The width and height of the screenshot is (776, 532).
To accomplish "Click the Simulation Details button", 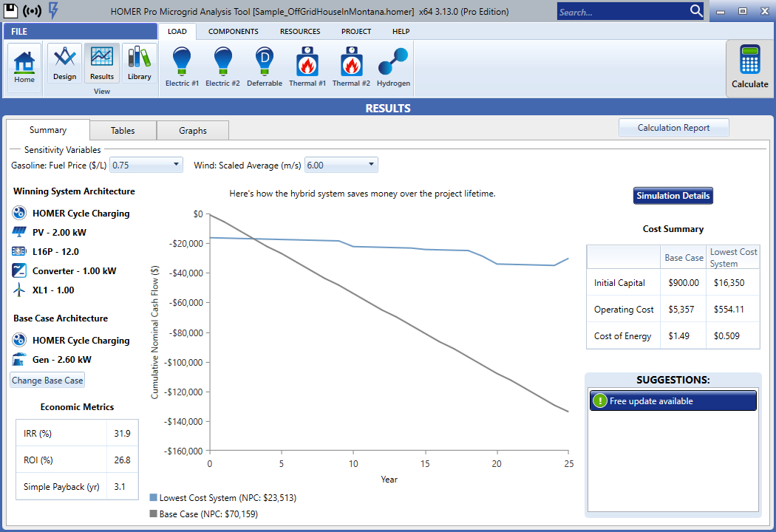I will [x=673, y=196].
